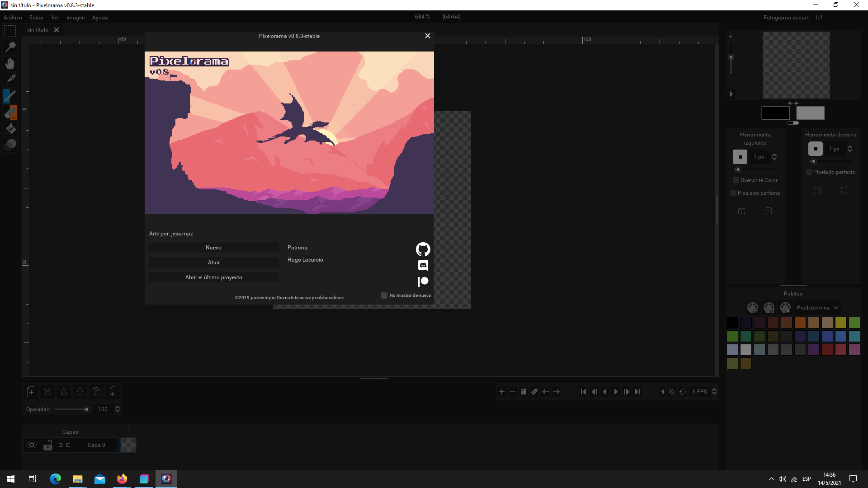Move layer down with arrow icon

[80, 392]
